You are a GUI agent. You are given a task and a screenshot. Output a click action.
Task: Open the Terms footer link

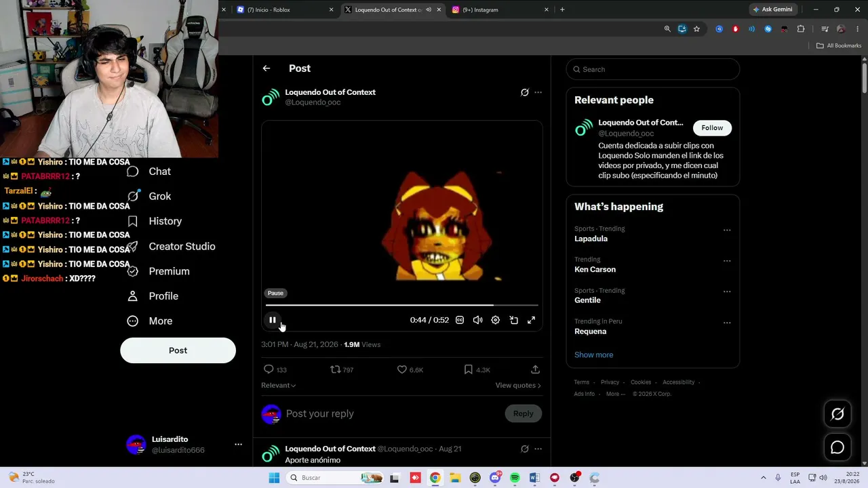(582, 382)
